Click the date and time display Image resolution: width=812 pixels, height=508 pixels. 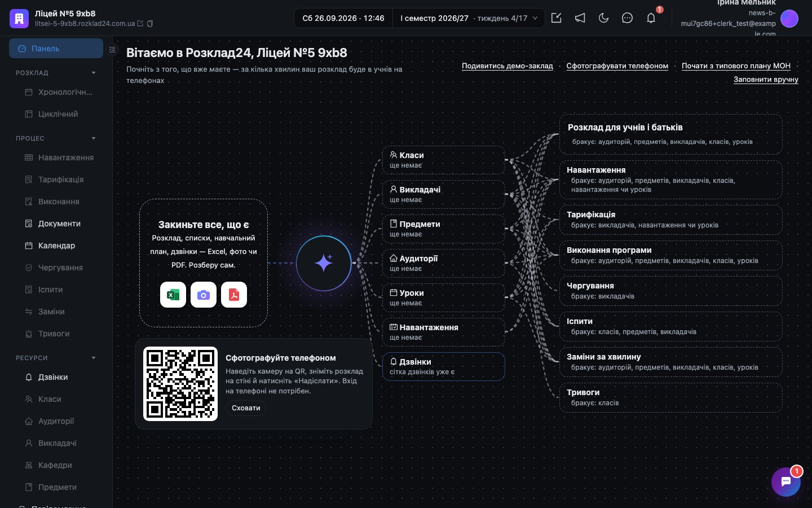click(343, 18)
